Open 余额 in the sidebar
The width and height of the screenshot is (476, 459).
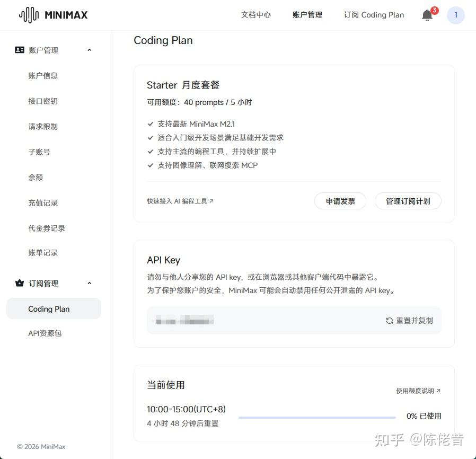point(36,177)
